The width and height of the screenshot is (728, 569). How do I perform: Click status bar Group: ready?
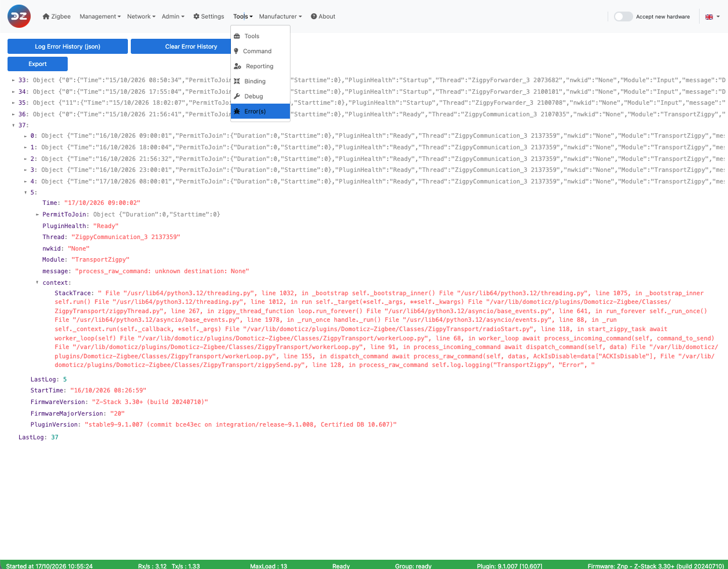click(413, 566)
